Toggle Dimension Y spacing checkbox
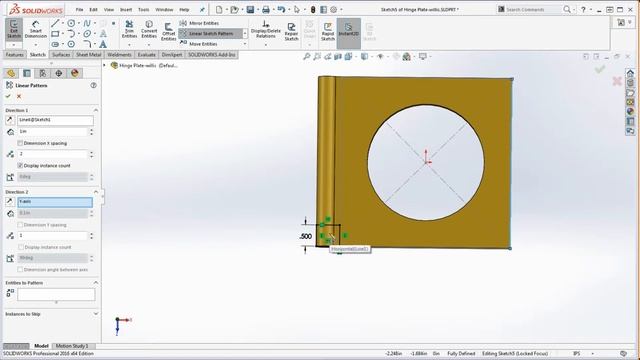 click(x=20, y=225)
